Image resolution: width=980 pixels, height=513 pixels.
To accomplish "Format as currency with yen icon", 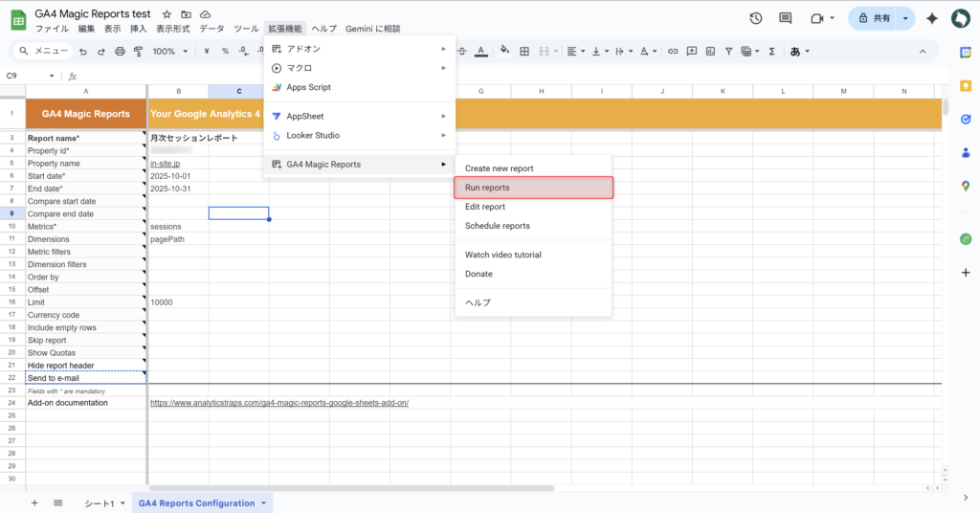I will [x=207, y=52].
